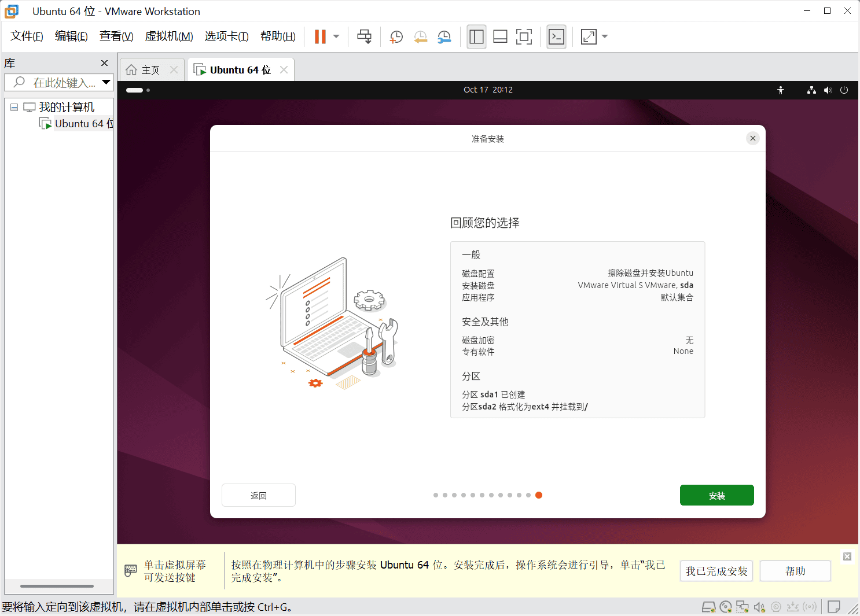
Task: Click the 分区sda2 格式化为ext4 line
Action: [x=525, y=407]
